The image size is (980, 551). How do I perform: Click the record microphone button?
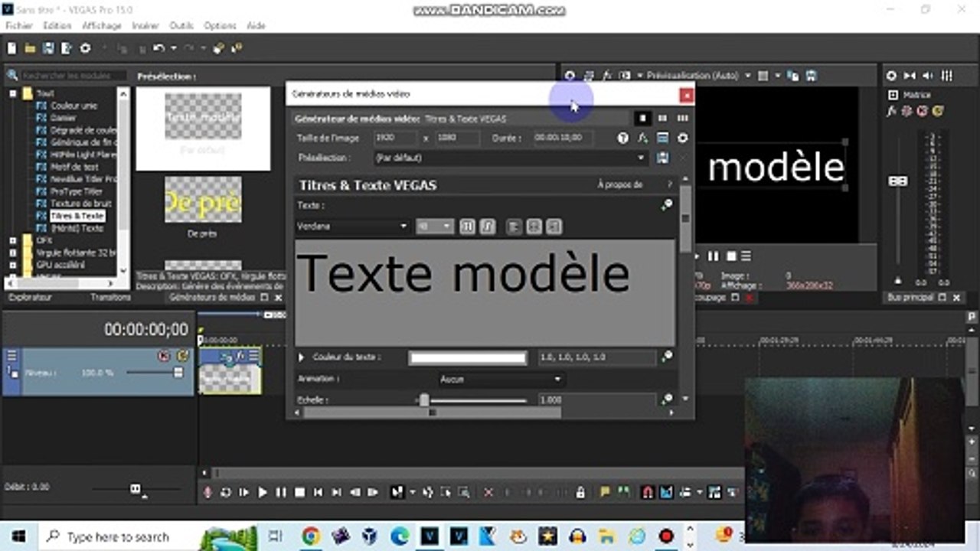[x=207, y=492]
